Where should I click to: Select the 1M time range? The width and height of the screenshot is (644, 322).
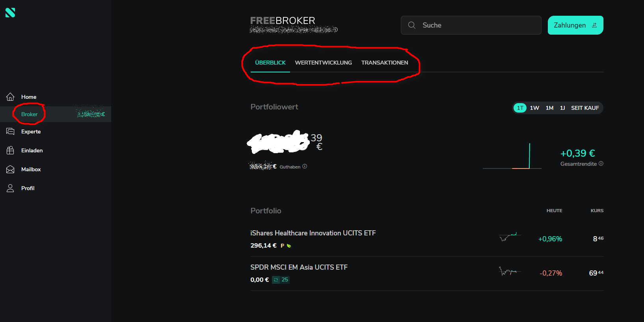[x=549, y=108]
